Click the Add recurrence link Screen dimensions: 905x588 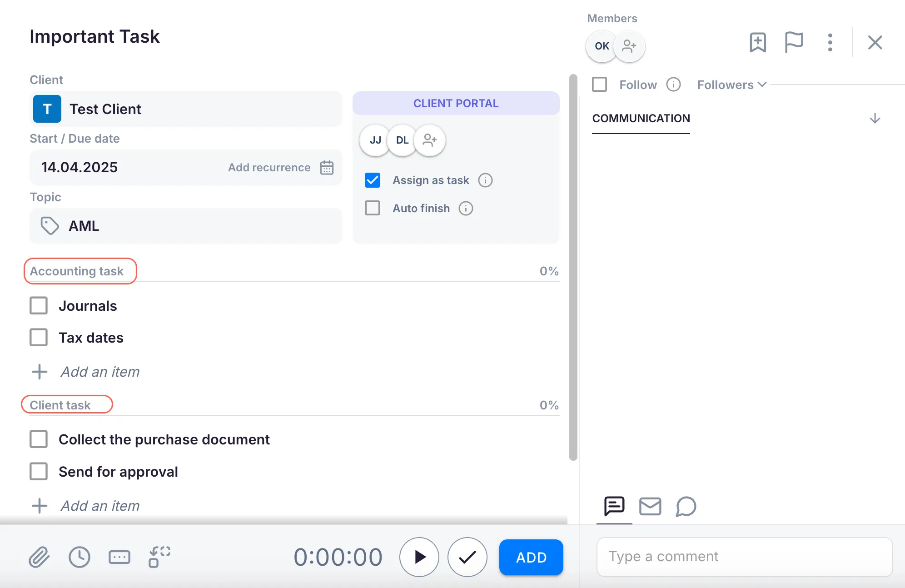point(269,167)
